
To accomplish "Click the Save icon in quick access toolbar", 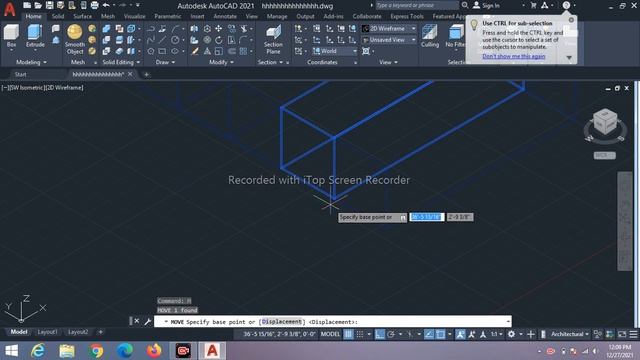I will tap(49, 5).
